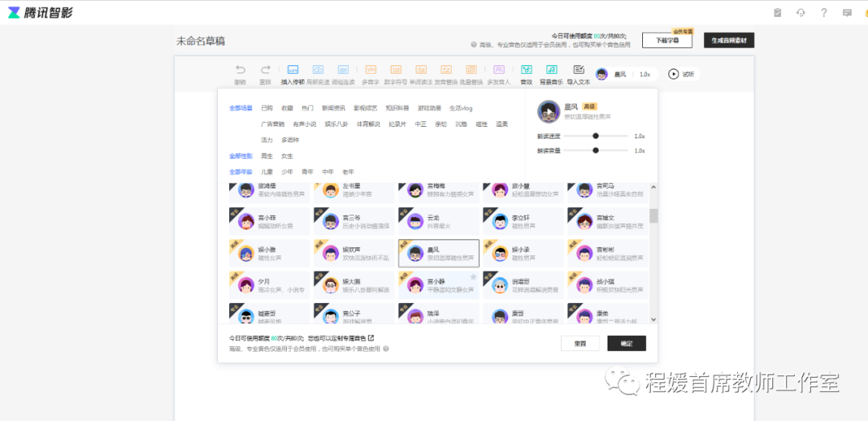
Task: Click voice list scrollbar down arrow
Action: coord(653,319)
